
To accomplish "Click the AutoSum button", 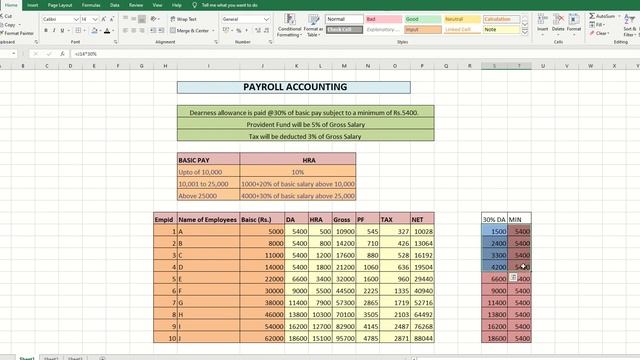I will 602,16.
